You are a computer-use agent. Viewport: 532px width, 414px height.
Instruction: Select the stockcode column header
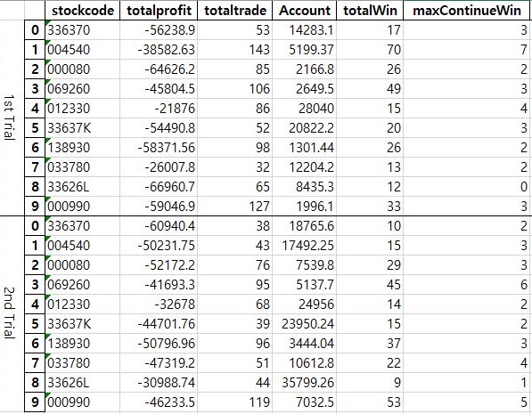83,11
